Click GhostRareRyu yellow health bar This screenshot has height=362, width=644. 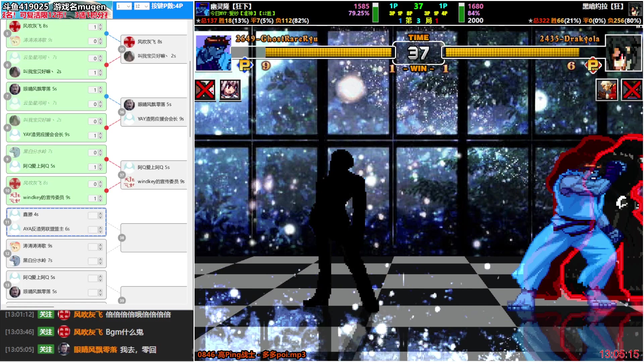pos(328,52)
